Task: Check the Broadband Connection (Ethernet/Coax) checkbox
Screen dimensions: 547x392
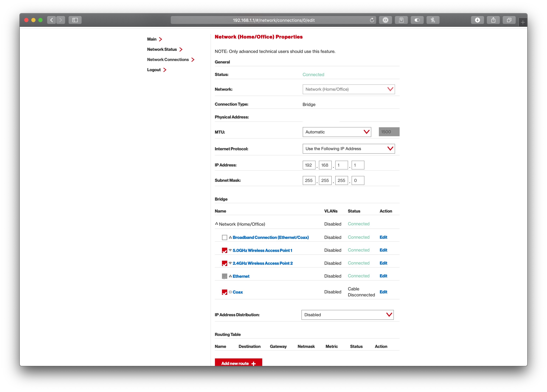Action: coord(224,237)
